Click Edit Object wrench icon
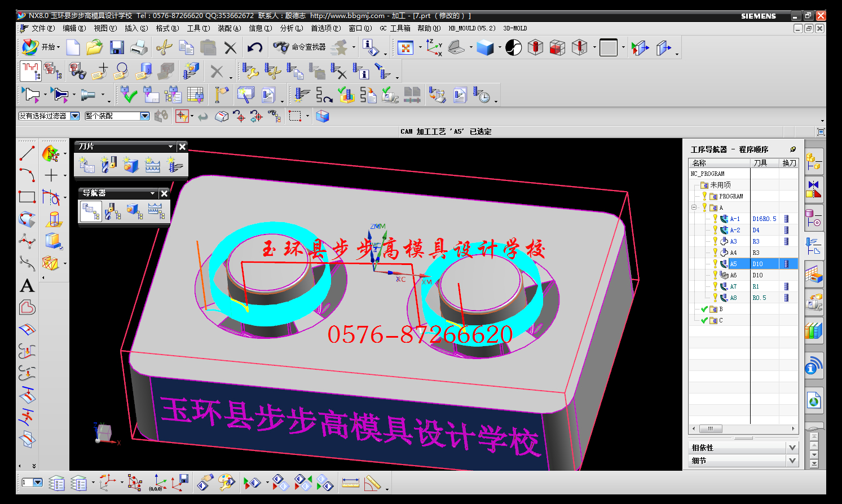The image size is (842, 504). click(x=250, y=71)
